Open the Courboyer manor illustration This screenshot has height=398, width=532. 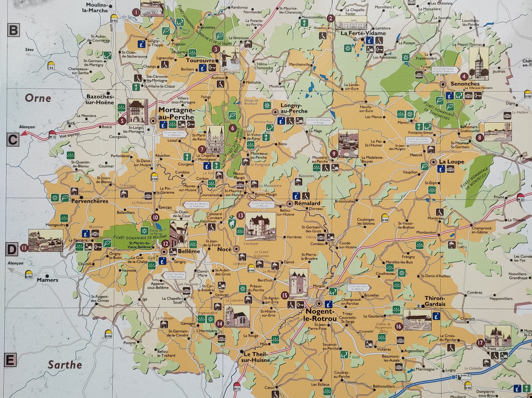pos(260,226)
